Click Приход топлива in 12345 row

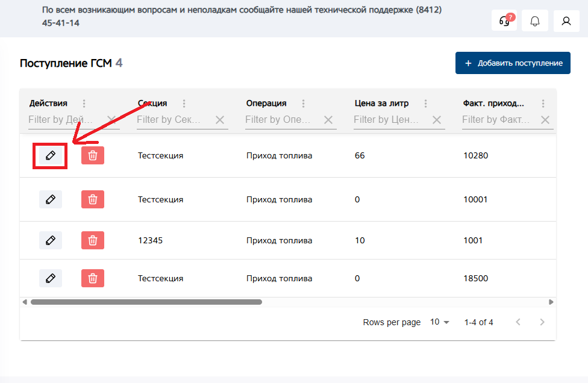point(279,240)
